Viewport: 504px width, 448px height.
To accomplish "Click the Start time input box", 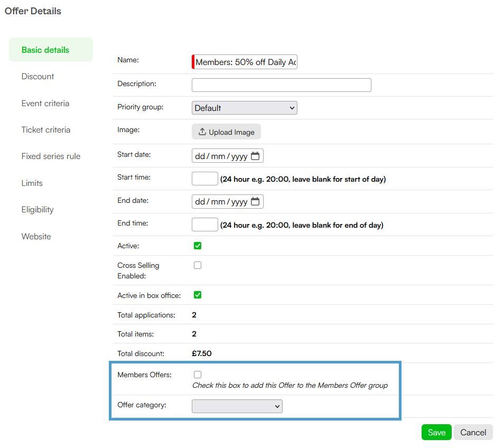I will tap(205, 179).
